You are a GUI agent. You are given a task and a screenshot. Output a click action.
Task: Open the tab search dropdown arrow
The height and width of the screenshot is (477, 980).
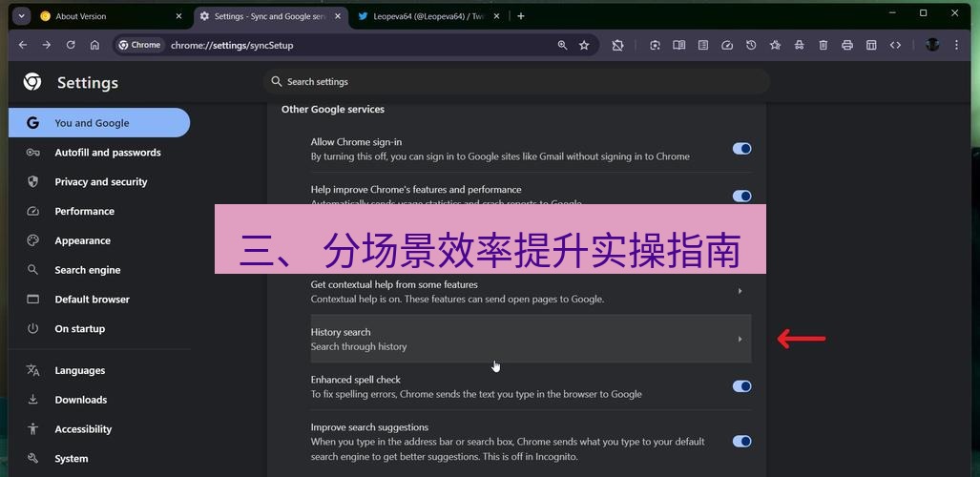coord(21,16)
